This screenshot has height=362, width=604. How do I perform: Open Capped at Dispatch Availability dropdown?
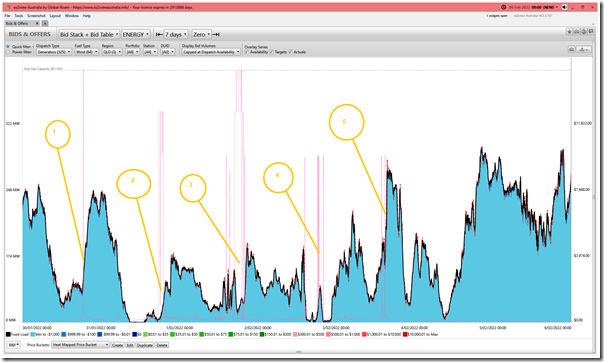point(211,52)
